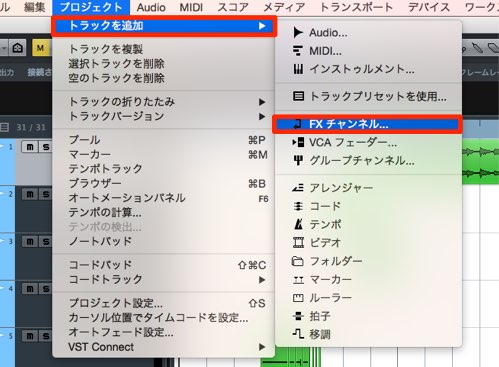Click the transpose (移調) icon

click(298, 334)
